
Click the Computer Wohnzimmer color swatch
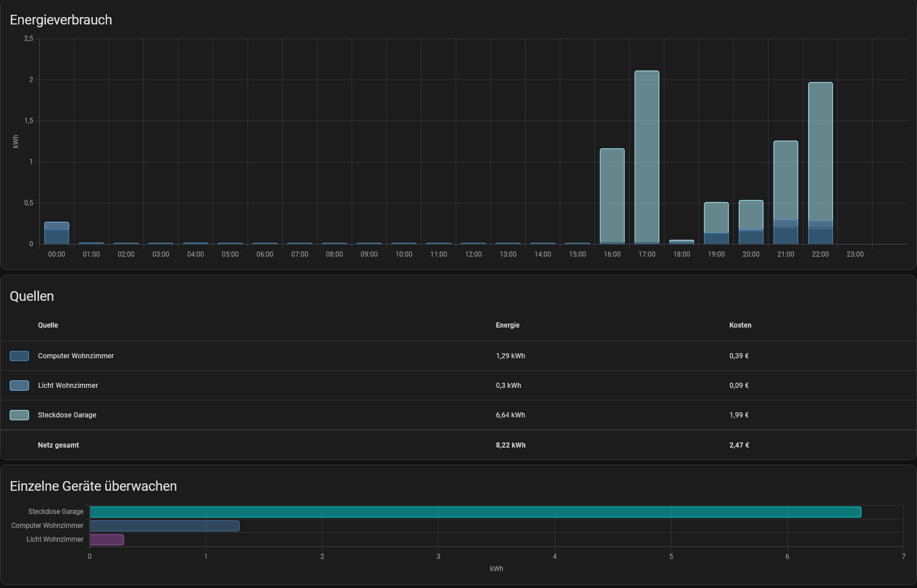pos(19,356)
